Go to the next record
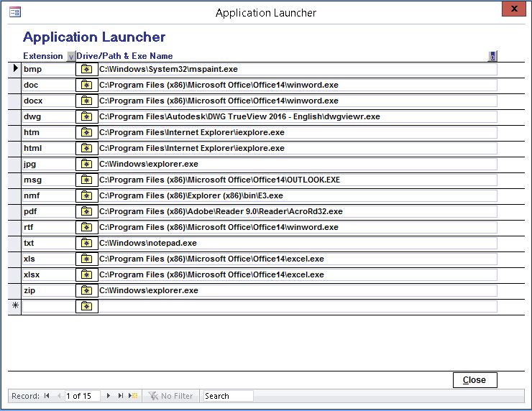This screenshot has height=411, width=532. tap(109, 396)
